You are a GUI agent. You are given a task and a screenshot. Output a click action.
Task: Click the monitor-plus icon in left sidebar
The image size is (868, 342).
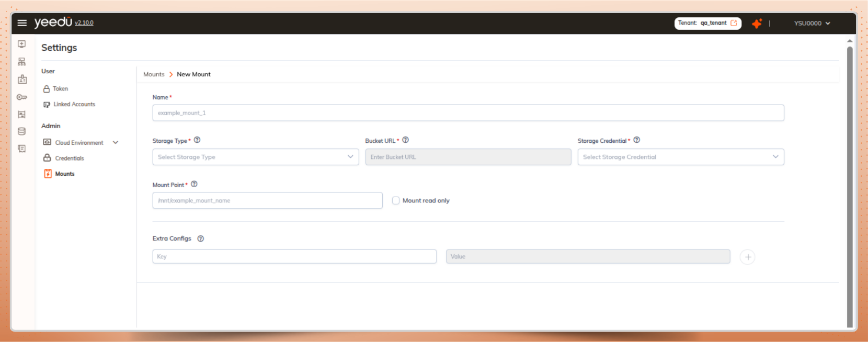point(22,44)
